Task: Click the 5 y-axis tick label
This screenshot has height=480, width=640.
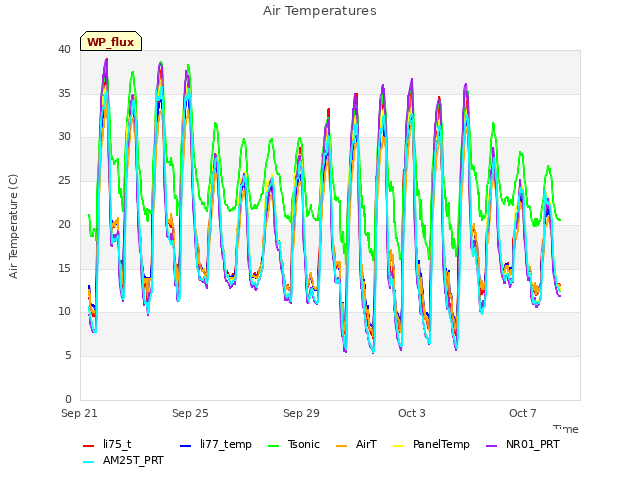Action: coord(68,356)
